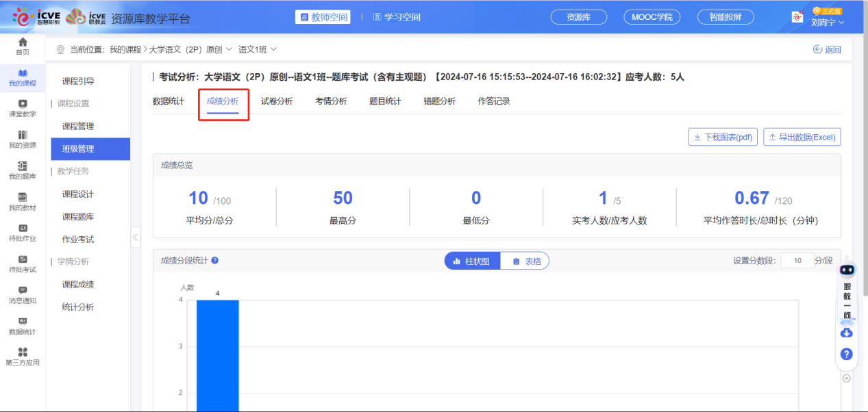Switch to 学习空间 mode
The image size is (868, 412).
click(397, 17)
